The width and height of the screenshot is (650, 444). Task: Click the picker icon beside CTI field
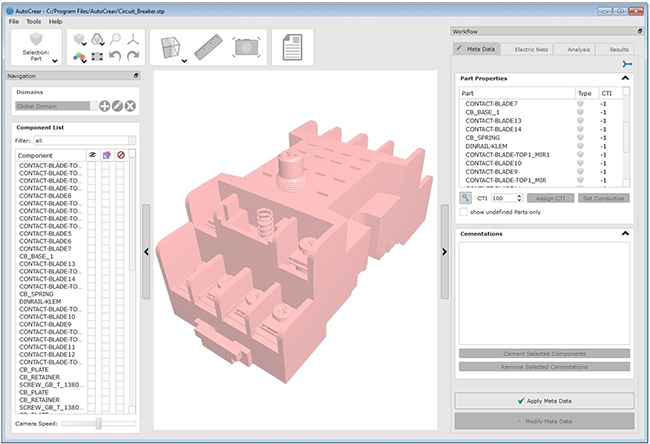click(466, 198)
